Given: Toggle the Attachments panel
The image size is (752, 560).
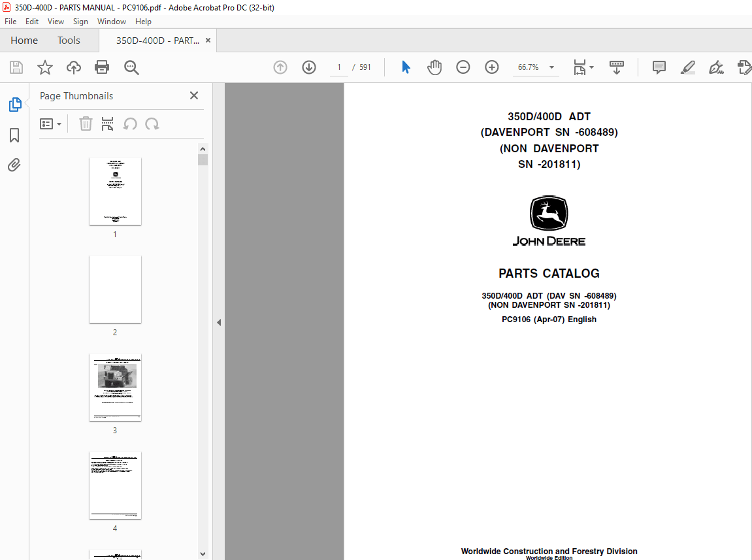Looking at the screenshot, I should (x=14, y=165).
